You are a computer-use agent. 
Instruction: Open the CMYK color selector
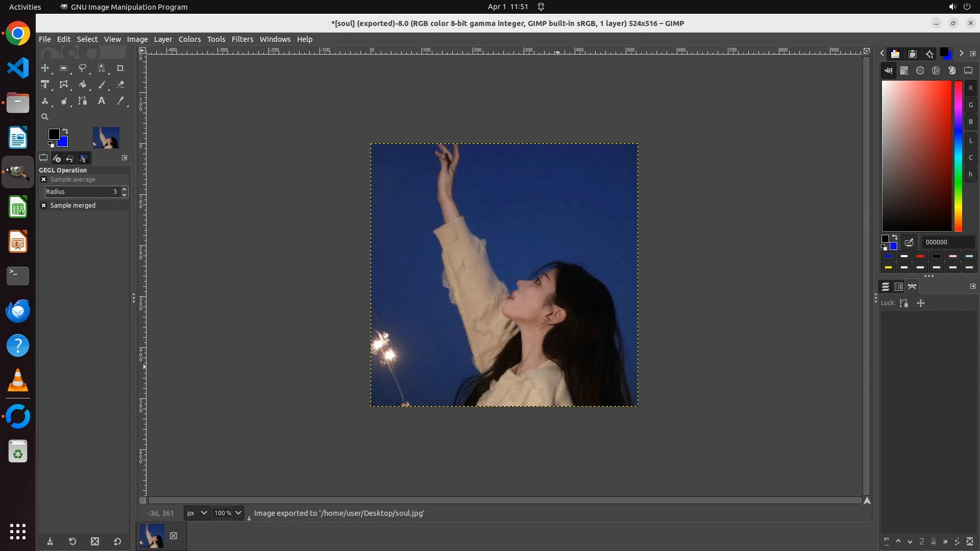coord(904,71)
